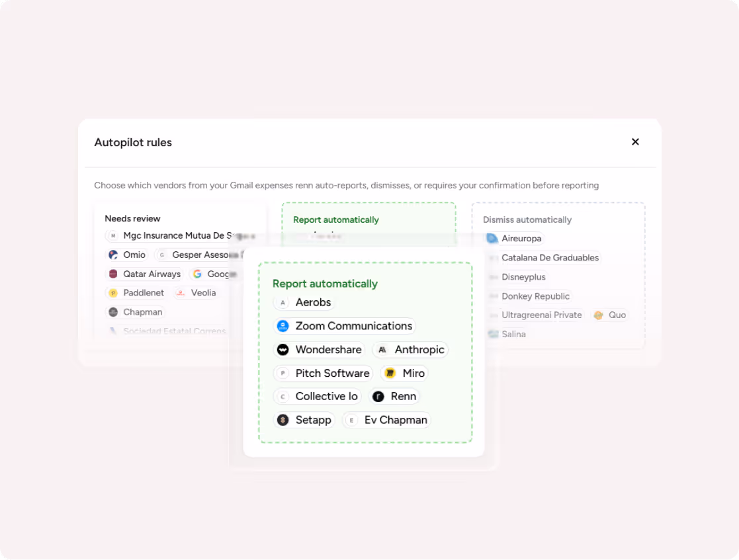Click the Aireuropa blue logo icon

[x=492, y=238]
